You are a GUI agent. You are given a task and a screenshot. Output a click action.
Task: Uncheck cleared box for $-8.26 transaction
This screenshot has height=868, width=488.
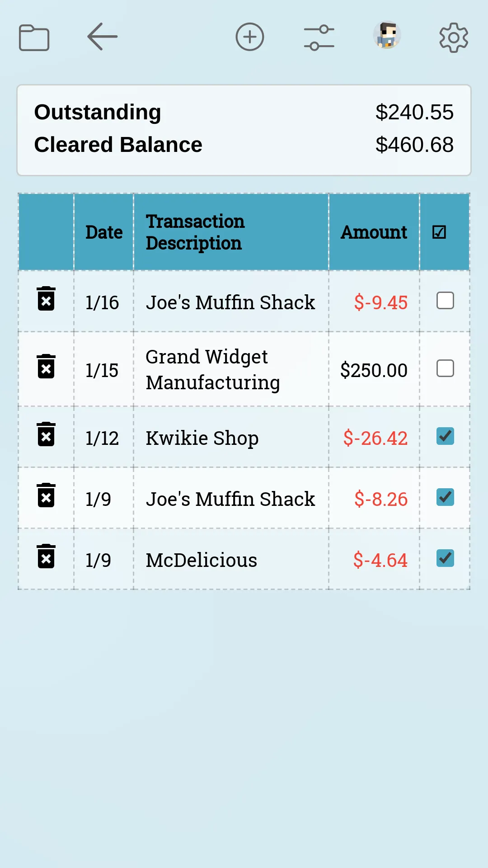tap(445, 497)
